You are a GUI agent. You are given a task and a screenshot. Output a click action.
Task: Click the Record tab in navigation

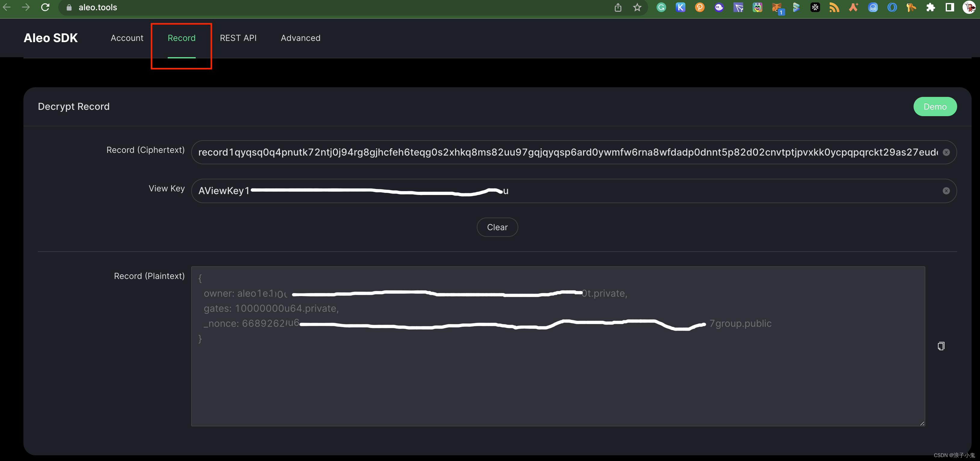point(181,38)
